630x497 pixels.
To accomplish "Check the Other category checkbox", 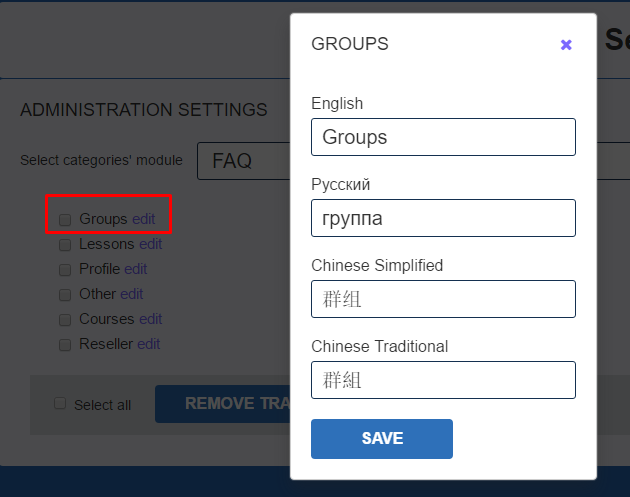I will [65, 294].
